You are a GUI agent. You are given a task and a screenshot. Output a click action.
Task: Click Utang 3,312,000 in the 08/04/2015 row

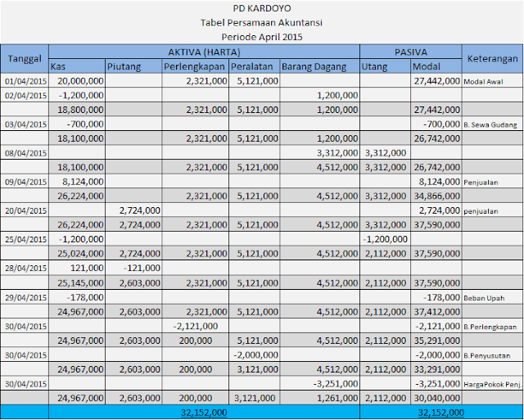[386, 153]
